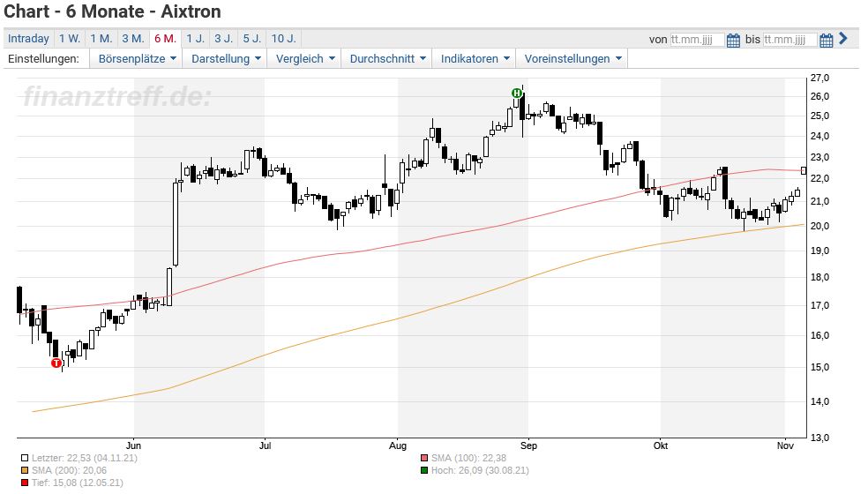Open the Durchschnitt dropdown
Image resolution: width=868 pixels, height=494 pixels.
(x=387, y=59)
